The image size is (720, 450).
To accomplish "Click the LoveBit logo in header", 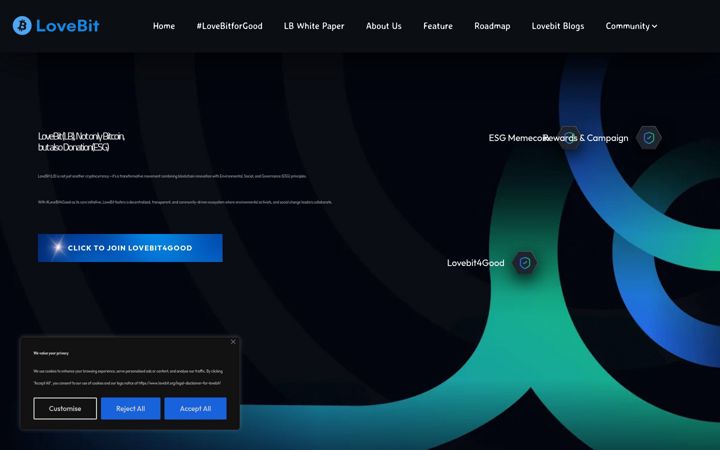I will pyautogui.click(x=56, y=26).
